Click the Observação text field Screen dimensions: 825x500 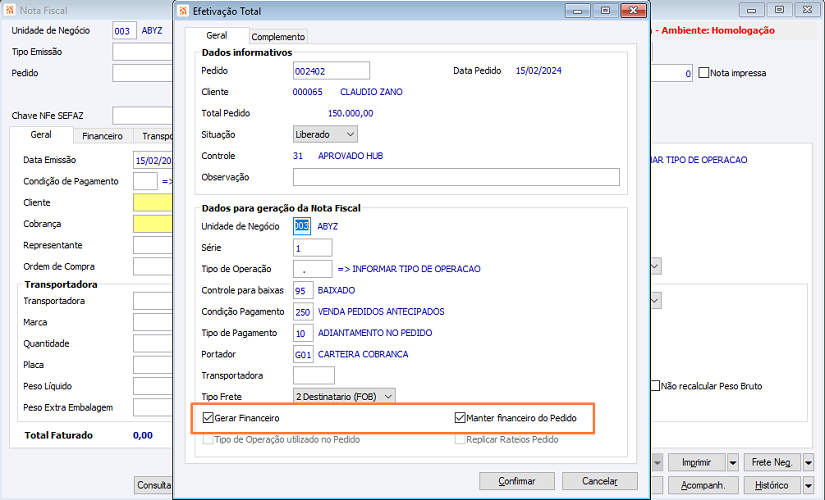tap(456, 177)
